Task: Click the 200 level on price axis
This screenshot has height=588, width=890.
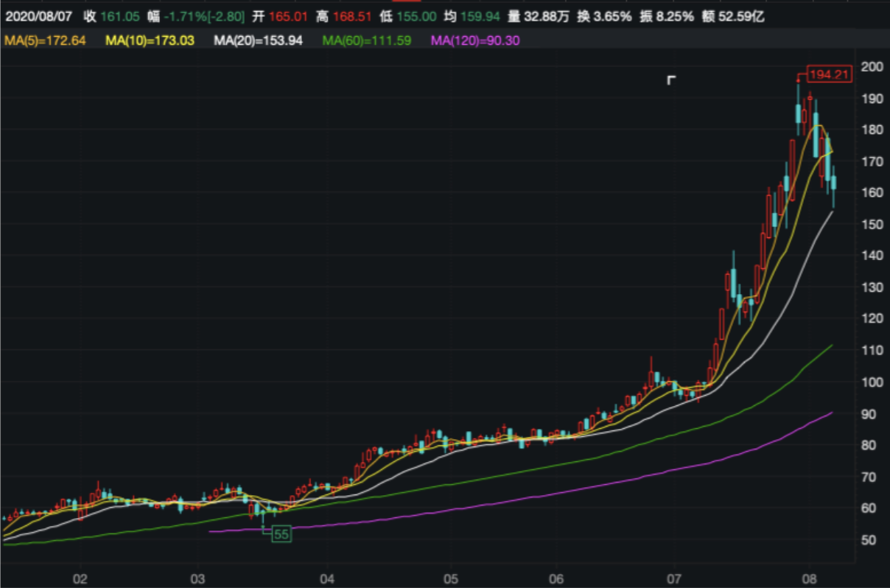Action: (x=873, y=67)
